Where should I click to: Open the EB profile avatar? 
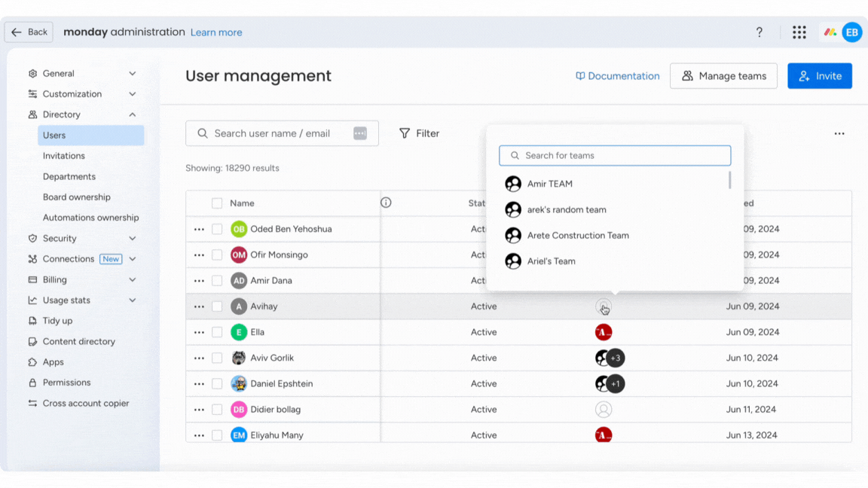click(852, 32)
